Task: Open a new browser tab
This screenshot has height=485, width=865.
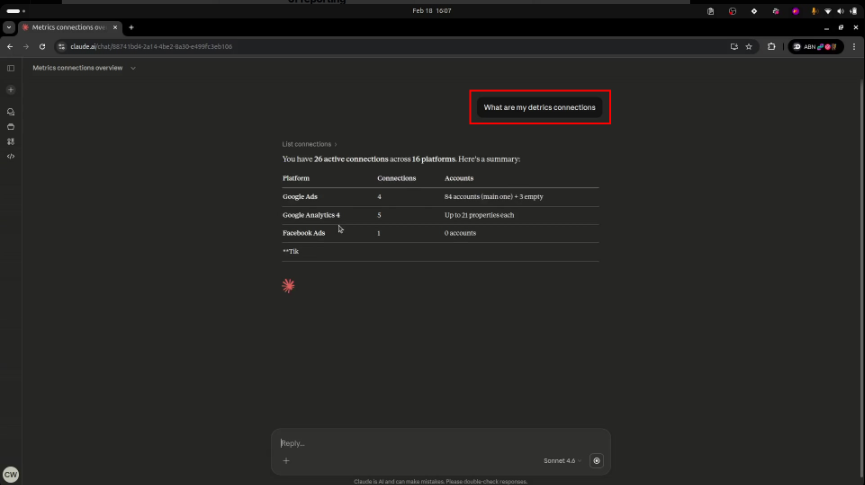Action: [x=131, y=27]
